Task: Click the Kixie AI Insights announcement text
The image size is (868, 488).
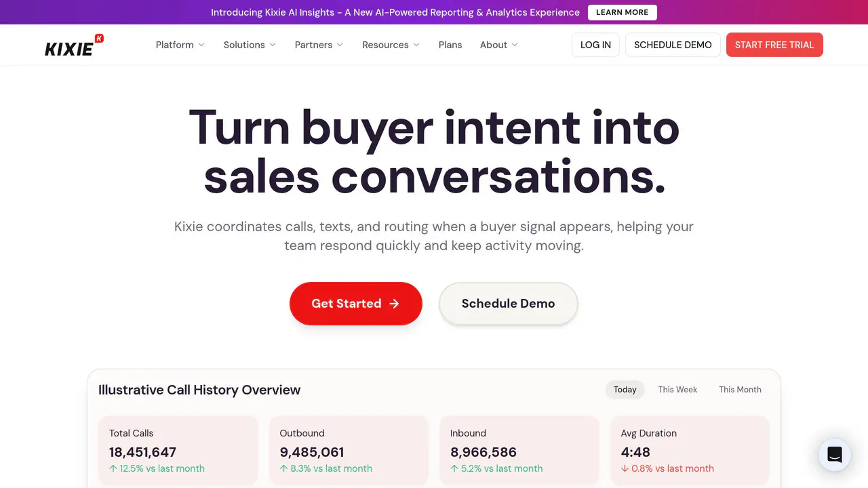Action: coord(395,12)
